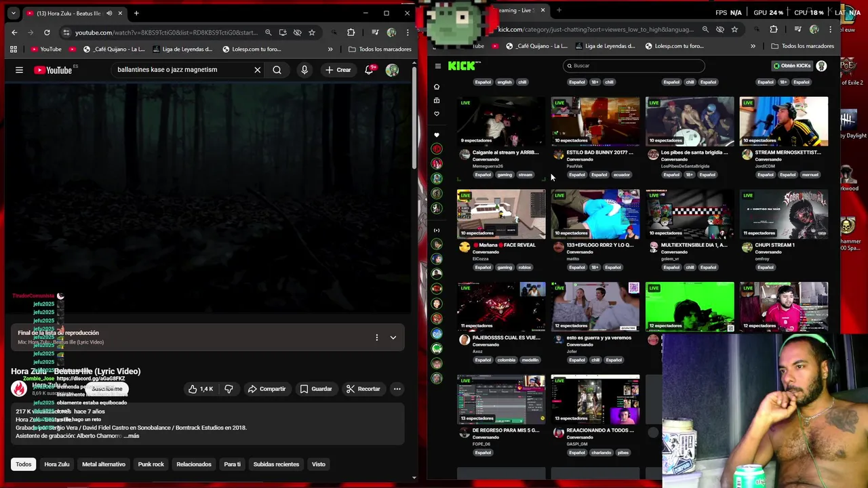This screenshot has height=488, width=868.
Task: Click the roblox tag under FACE REVEAL
Action: [525, 267]
